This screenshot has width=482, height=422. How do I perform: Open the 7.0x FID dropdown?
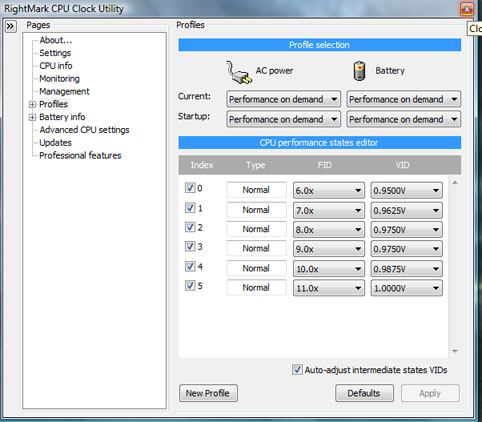tap(329, 210)
